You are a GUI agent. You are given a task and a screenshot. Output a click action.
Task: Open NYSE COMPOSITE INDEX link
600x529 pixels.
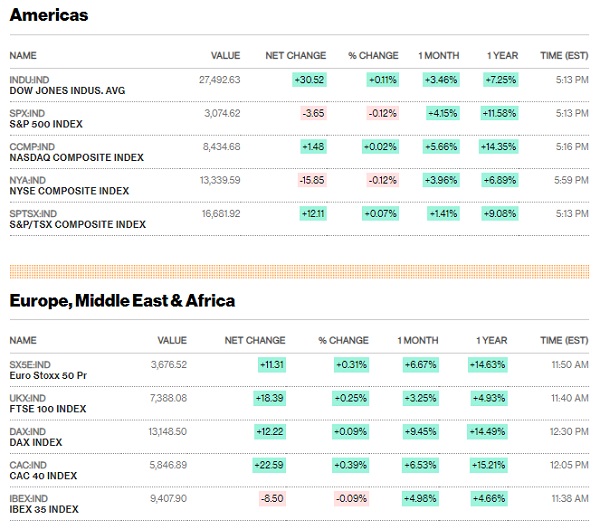pos(69,191)
